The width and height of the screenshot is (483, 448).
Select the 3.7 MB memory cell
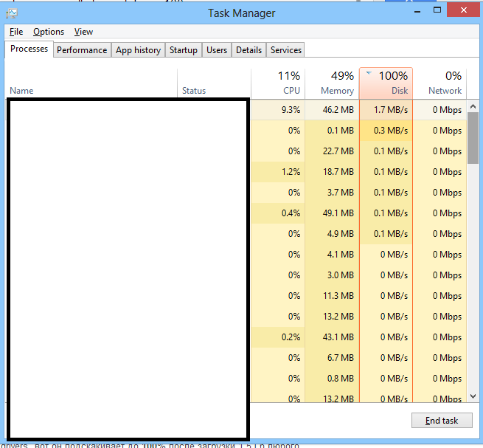coord(332,193)
